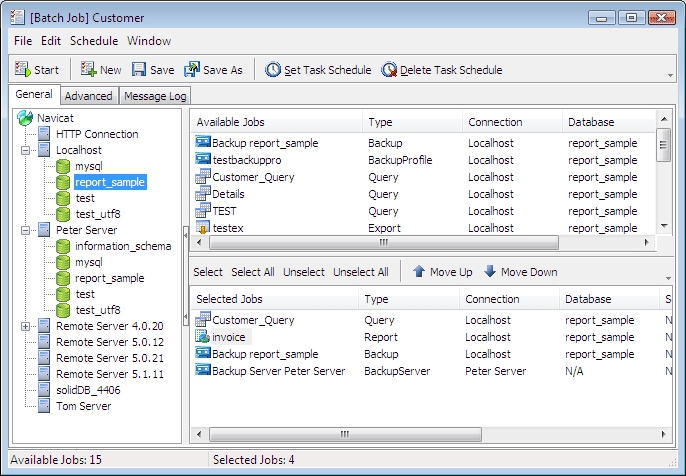The image size is (686, 476).
Task: Click the New batch job icon
Action: [x=88, y=69]
